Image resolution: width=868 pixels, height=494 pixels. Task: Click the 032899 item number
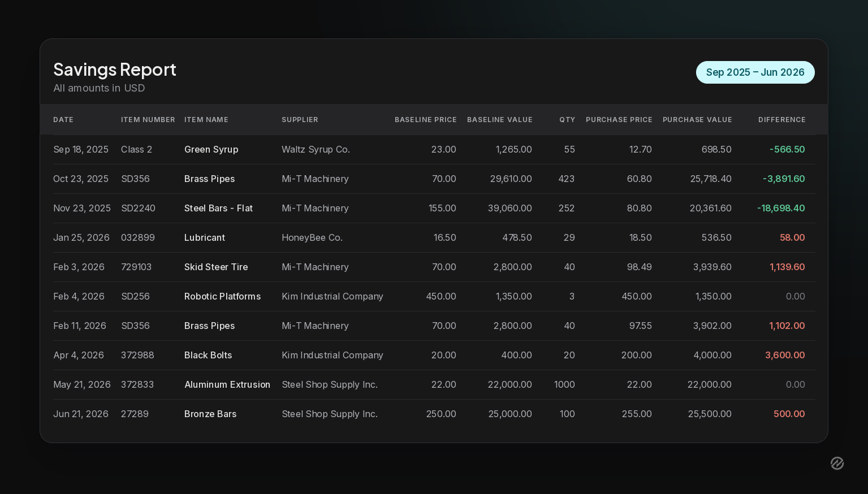click(138, 237)
